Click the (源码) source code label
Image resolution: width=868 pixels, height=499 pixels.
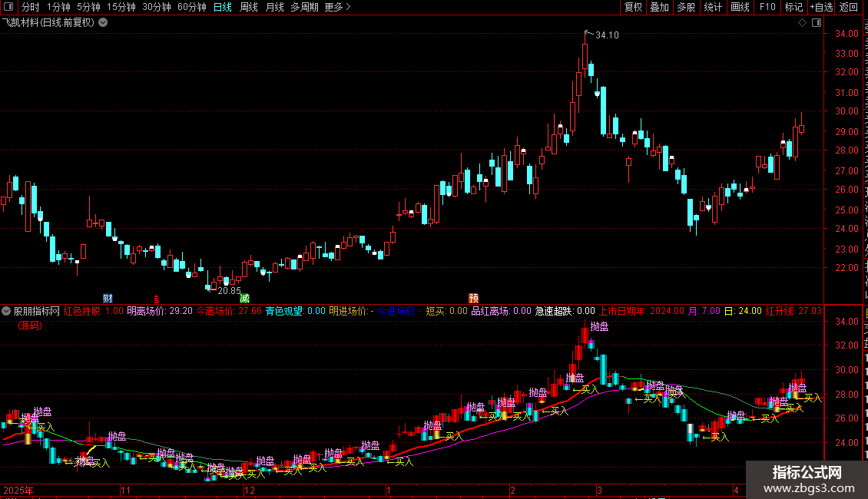(30, 326)
